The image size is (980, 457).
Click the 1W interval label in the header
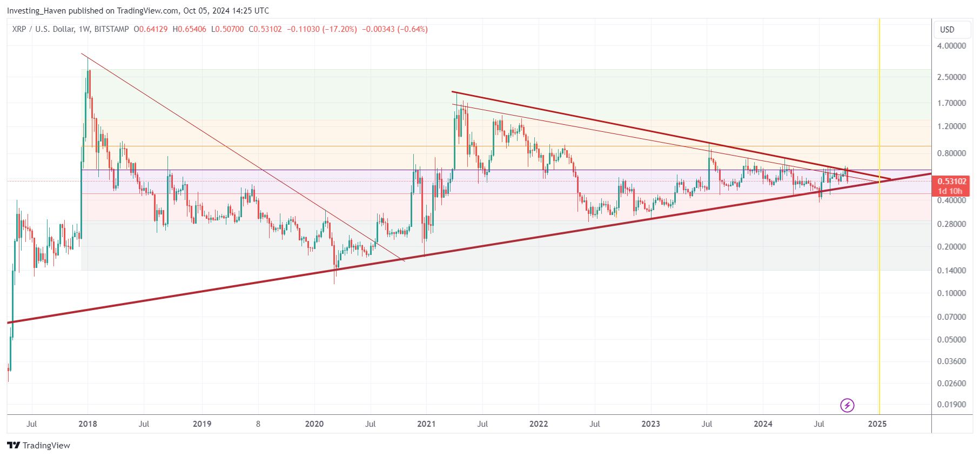pos(84,29)
